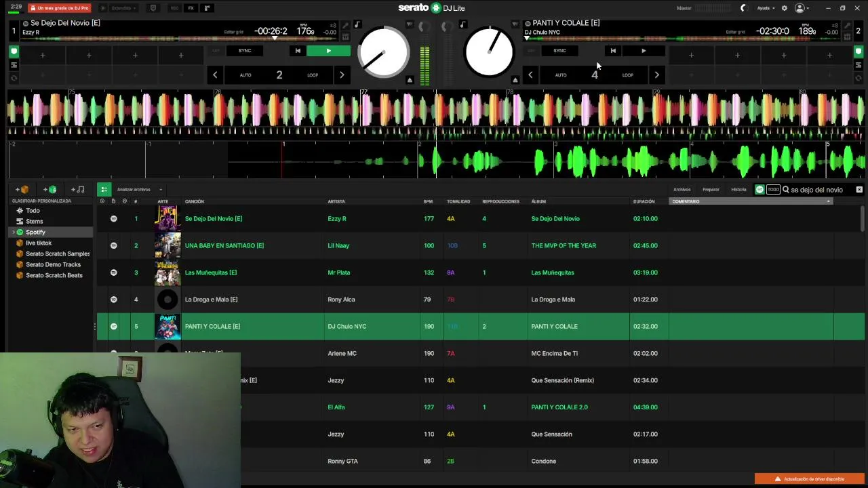Screen dimensions: 868x488
Task: Click the driver update available notification
Action: coord(810,479)
